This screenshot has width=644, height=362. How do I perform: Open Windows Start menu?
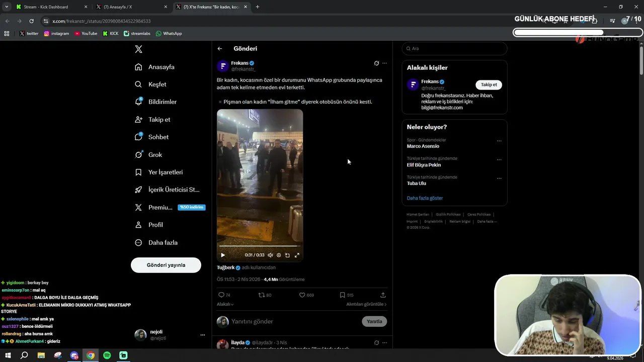(x=8, y=355)
